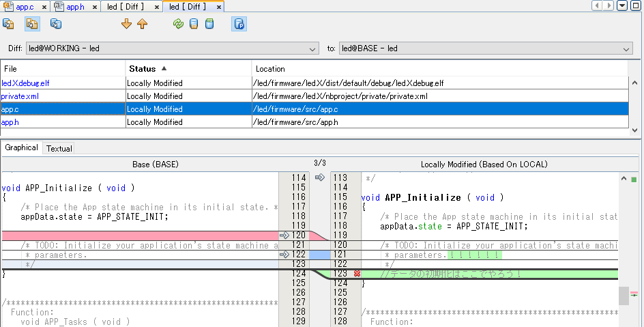The image size is (644, 327).
Task: Click the red X revert icon at line 123
Action: point(357,274)
